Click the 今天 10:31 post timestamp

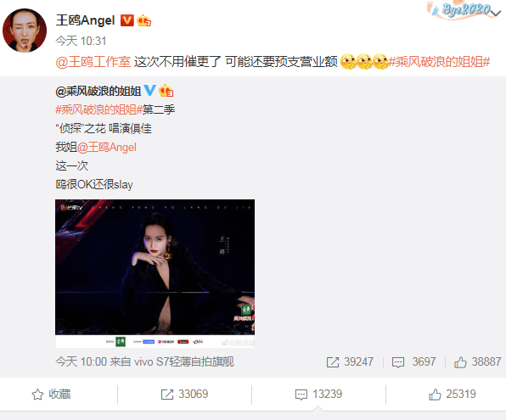[81, 41]
